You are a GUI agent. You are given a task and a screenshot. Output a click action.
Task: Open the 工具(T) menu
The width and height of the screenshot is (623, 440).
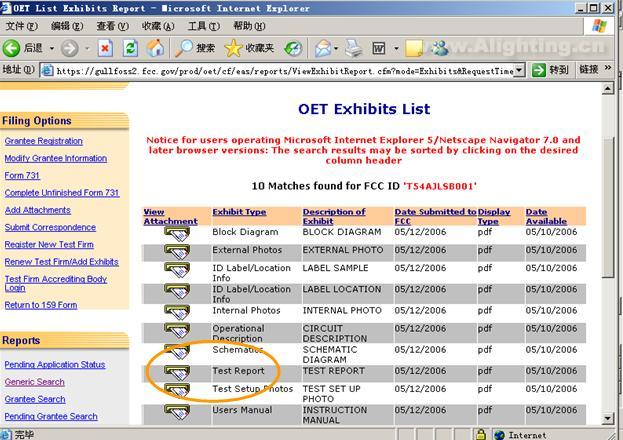pos(204,26)
